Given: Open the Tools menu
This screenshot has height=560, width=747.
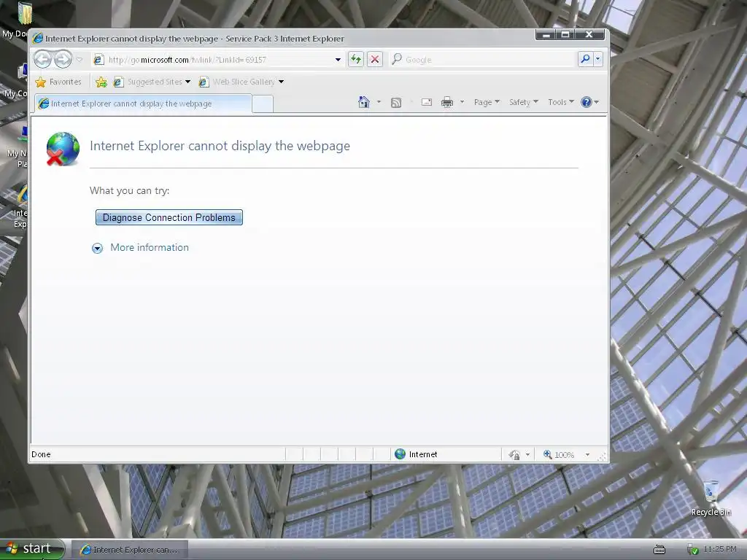Looking at the screenshot, I should pyautogui.click(x=561, y=102).
